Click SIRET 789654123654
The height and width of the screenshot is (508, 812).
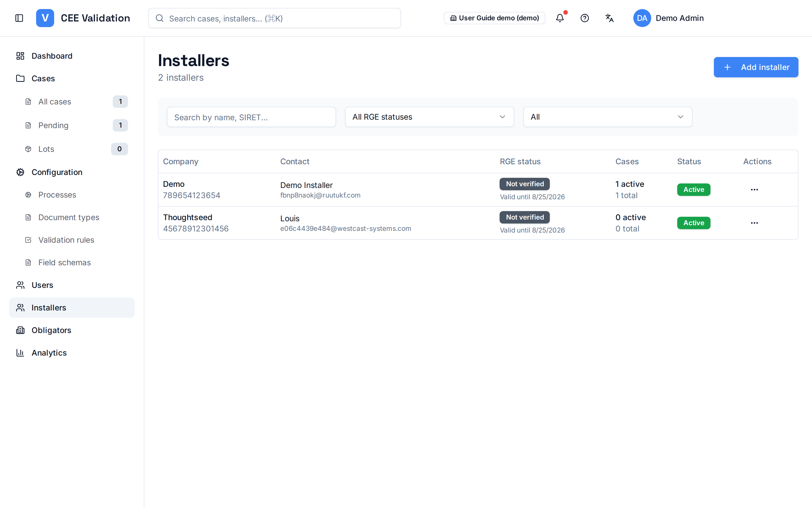[192, 195]
